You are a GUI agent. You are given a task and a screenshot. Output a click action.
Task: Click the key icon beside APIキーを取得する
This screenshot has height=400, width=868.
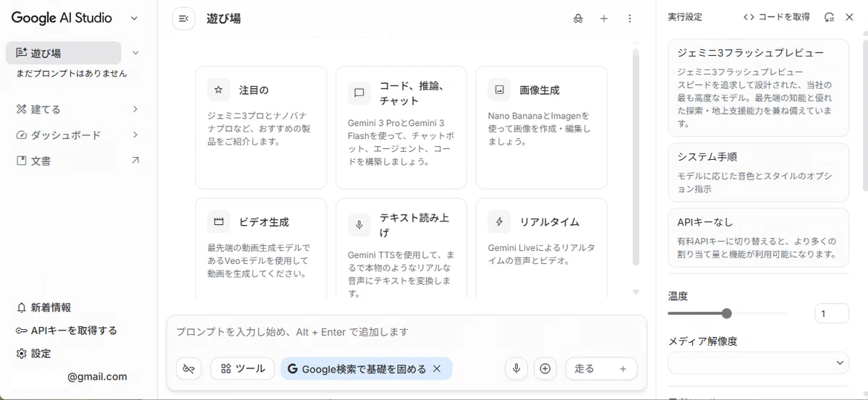22,331
